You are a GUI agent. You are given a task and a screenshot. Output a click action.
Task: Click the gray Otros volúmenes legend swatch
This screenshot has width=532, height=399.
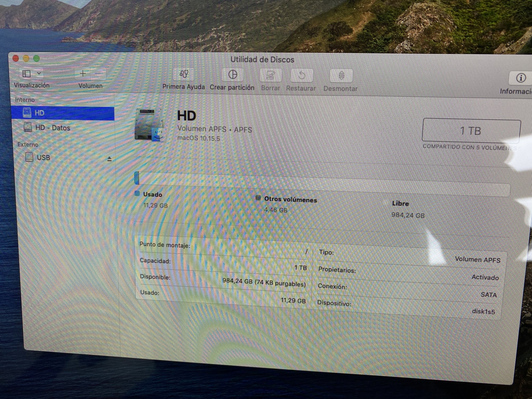pyautogui.click(x=258, y=198)
